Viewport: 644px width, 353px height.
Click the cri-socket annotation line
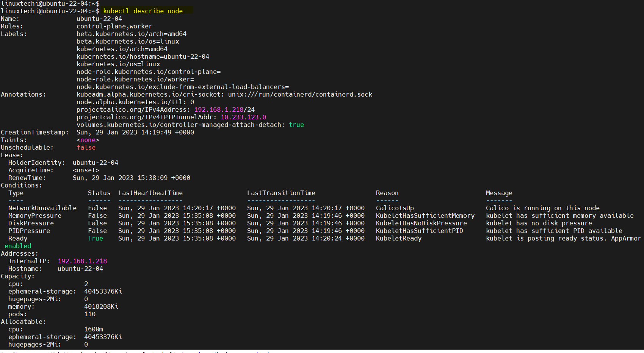click(x=224, y=94)
